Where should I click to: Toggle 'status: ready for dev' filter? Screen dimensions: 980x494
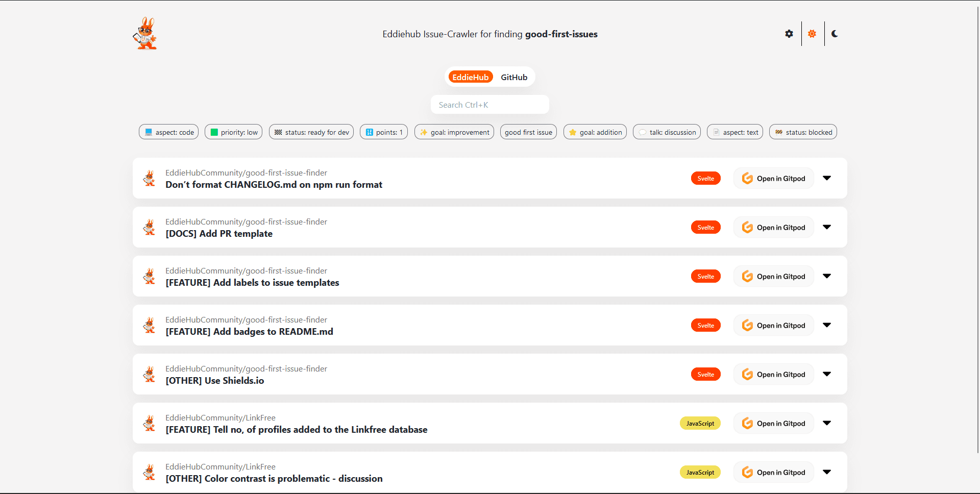311,132
